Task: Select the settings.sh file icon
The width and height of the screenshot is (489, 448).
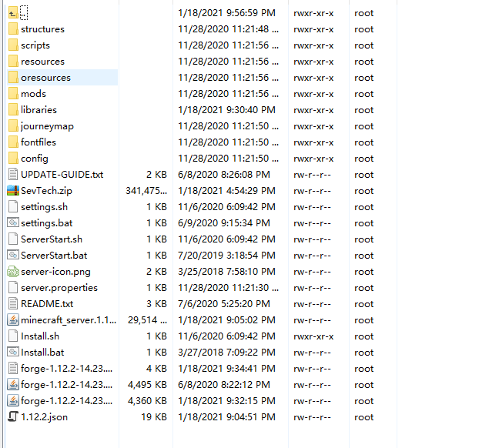Action: click(13, 207)
